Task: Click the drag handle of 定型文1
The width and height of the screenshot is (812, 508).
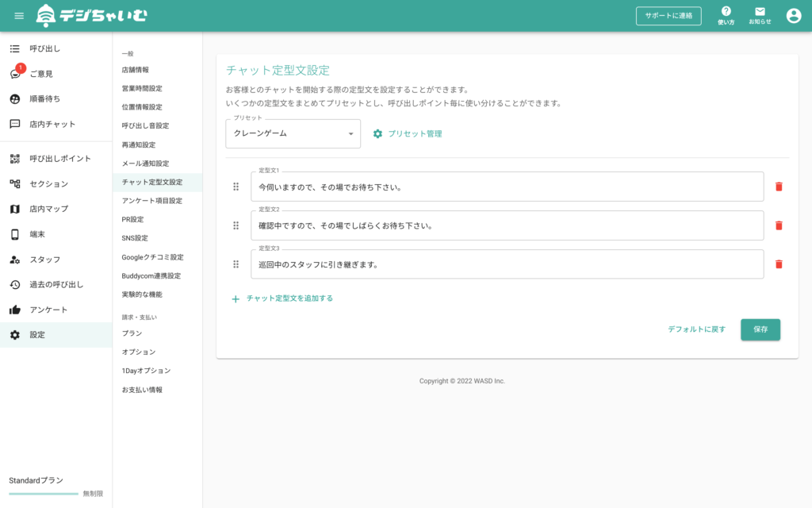Action: pos(236,187)
